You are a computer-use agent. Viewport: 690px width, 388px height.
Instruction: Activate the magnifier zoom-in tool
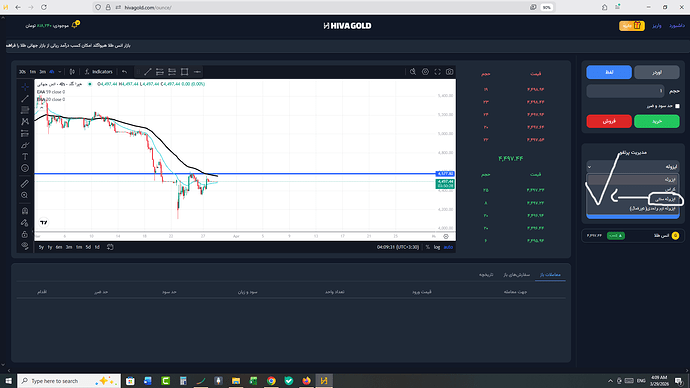click(x=25, y=195)
